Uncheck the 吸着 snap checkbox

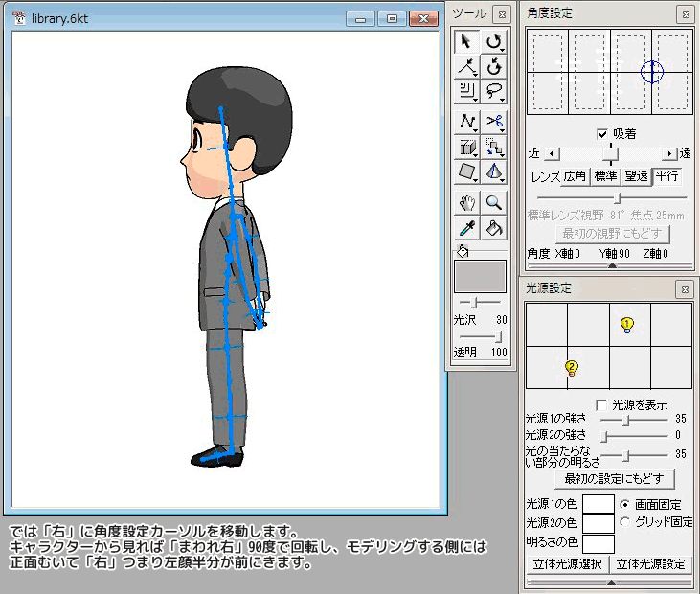[x=602, y=134]
